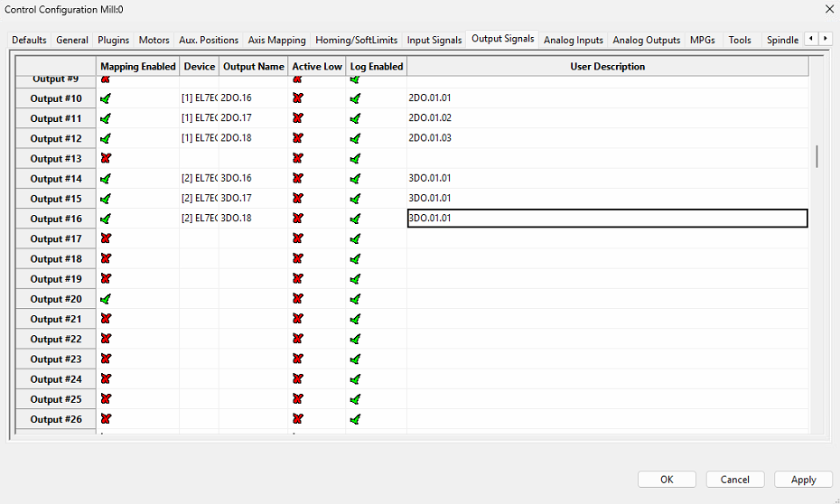Enable Active Low for Output #19
840x504 pixels.
298,279
